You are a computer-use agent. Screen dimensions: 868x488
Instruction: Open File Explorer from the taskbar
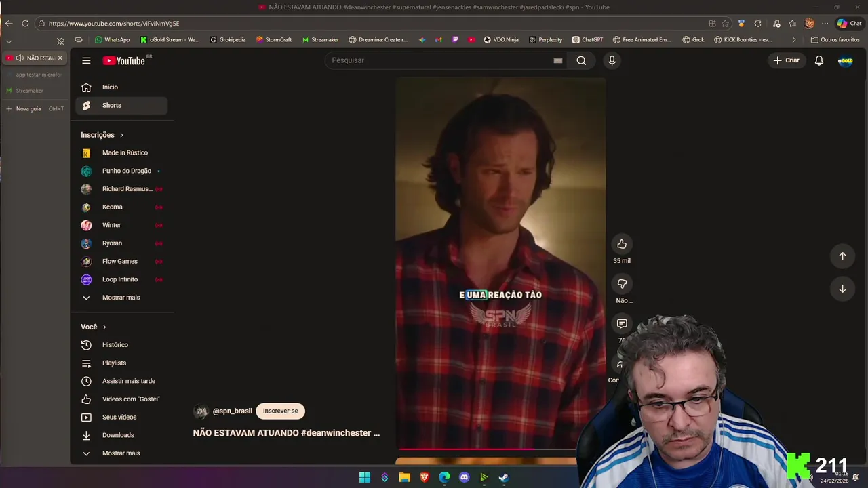(405, 477)
